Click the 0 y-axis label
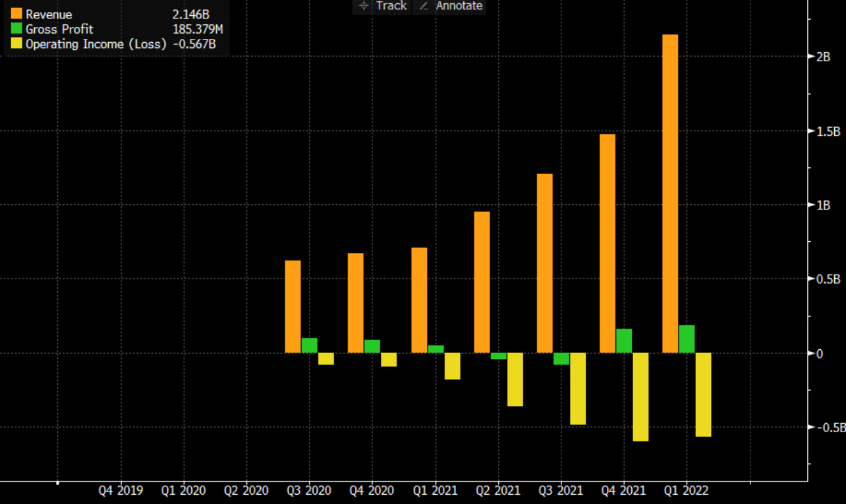This screenshot has width=846, height=504. click(x=820, y=354)
